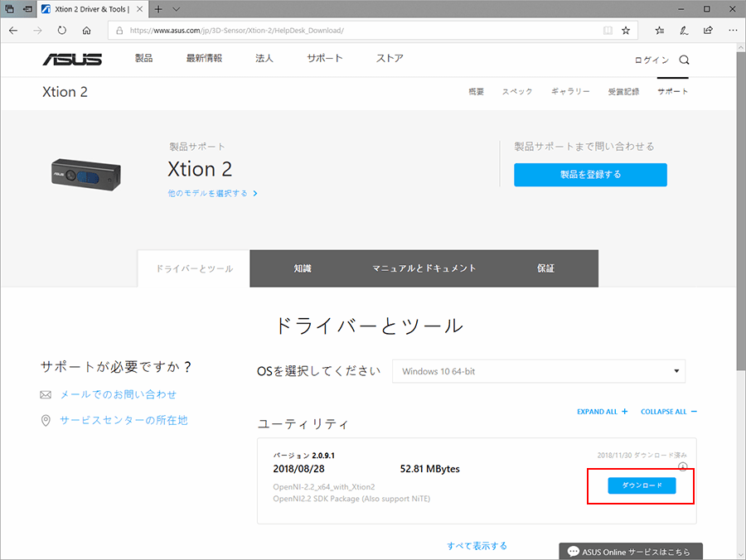This screenshot has height=560, width=746.
Task: Click サービスセンターの所在地 link
Action: tap(124, 420)
